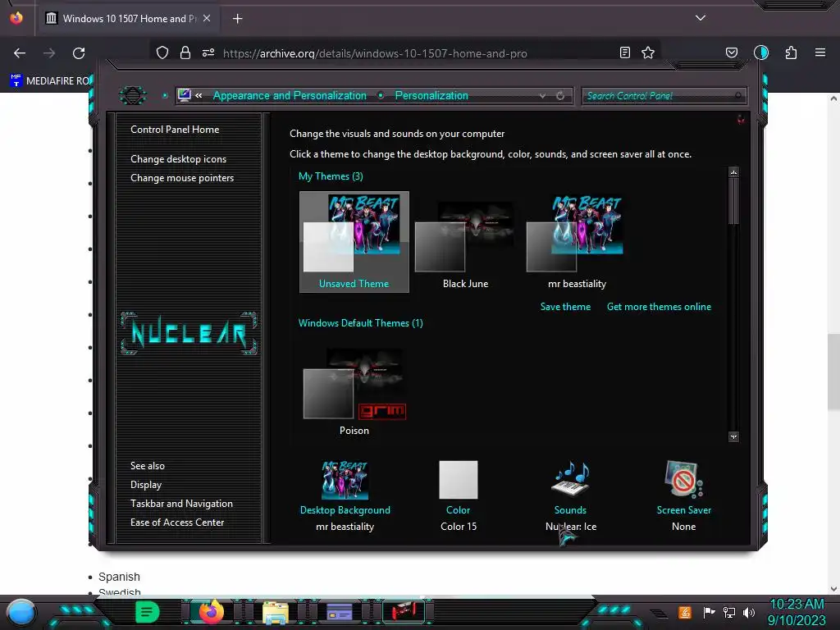Open Taskbar and Navigation
This screenshot has width=840, height=630.
click(181, 504)
